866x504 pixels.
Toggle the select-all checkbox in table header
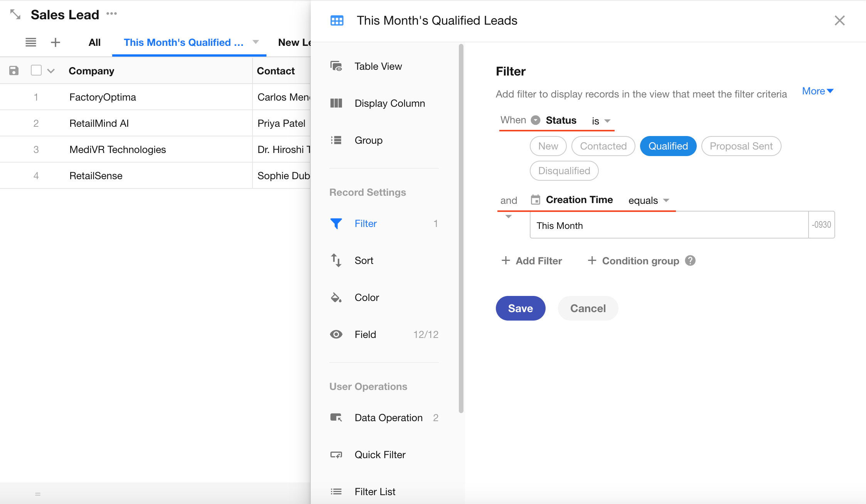tap(36, 71)
